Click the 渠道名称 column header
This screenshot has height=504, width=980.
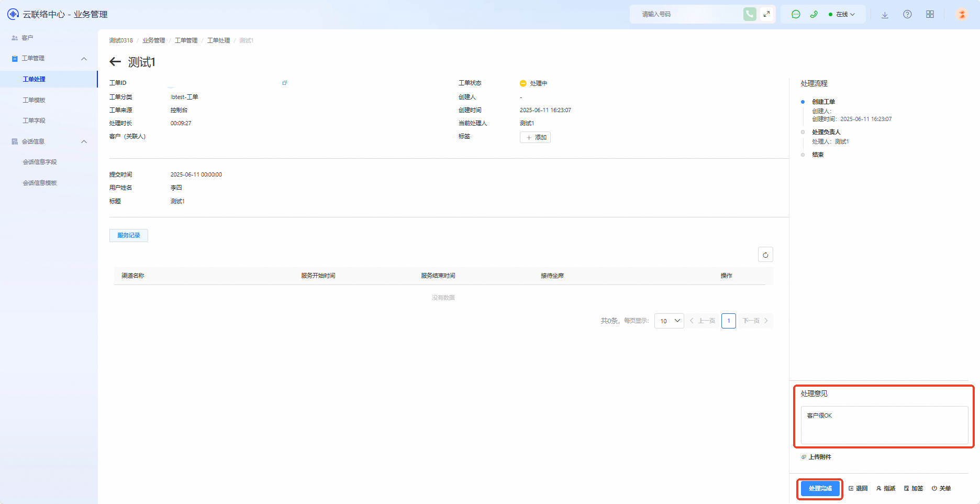[x=133, y=276]
